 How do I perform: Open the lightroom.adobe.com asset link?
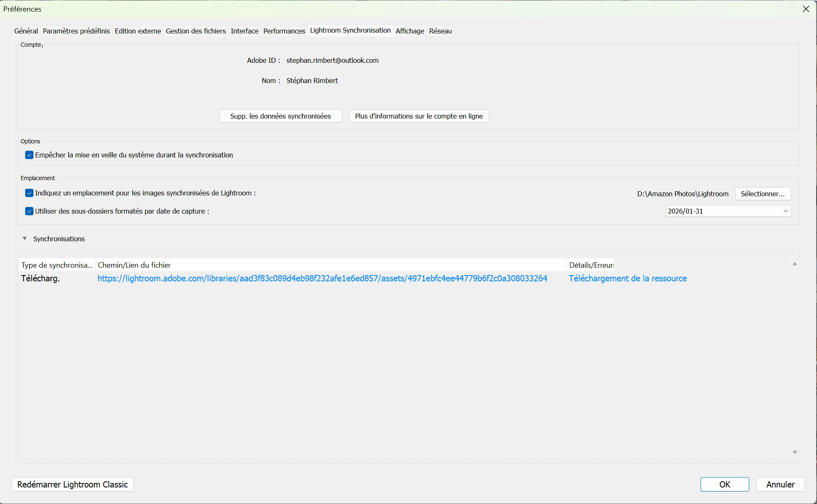[x=322, y=278]
